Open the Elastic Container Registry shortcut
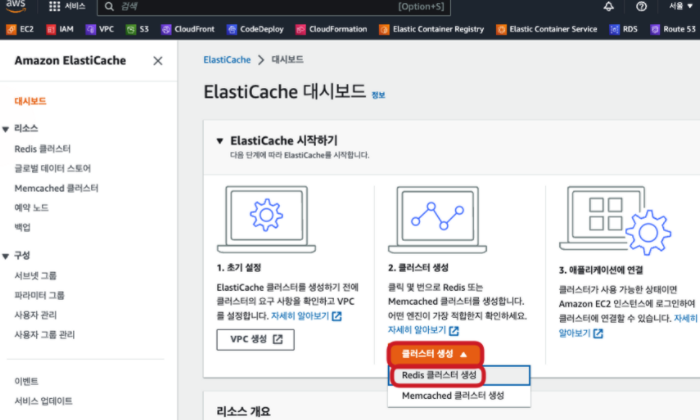The image size is (700, 420). 432,29
